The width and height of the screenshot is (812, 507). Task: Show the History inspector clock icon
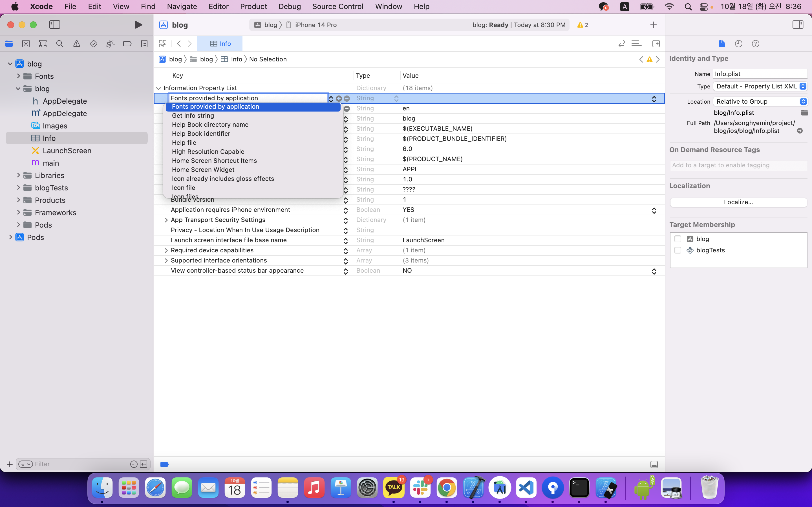tap(738, 44)
